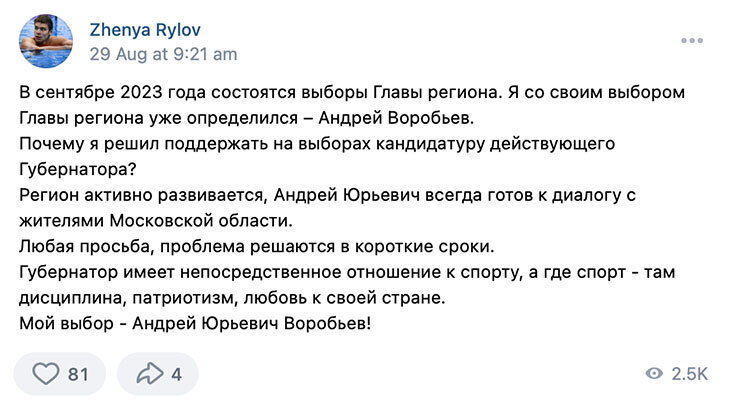730x407 pixels.
Task: Click the name "Андрей Воробьев" in the second line
Action: (x=396, y=118)
